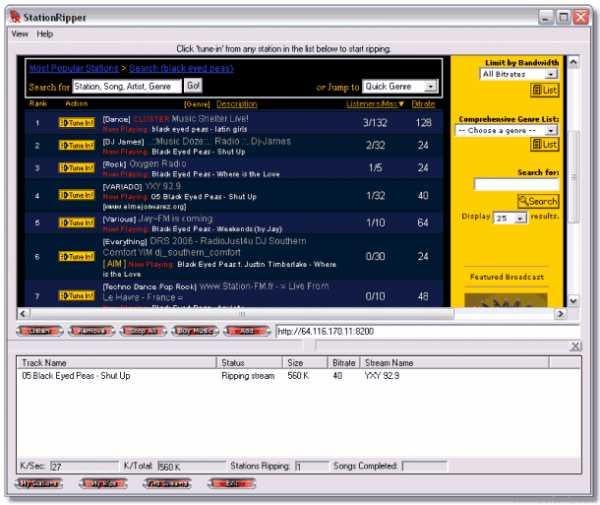Viewport: 600px width, 505px height.
Task: Click the Exit button in the bottom row
Action: coord(232,484)
